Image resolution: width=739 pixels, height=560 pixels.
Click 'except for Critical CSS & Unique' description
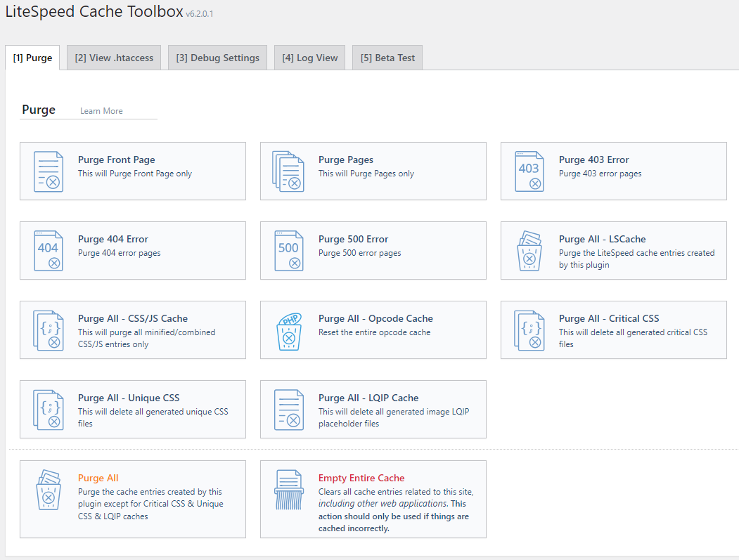150,504
